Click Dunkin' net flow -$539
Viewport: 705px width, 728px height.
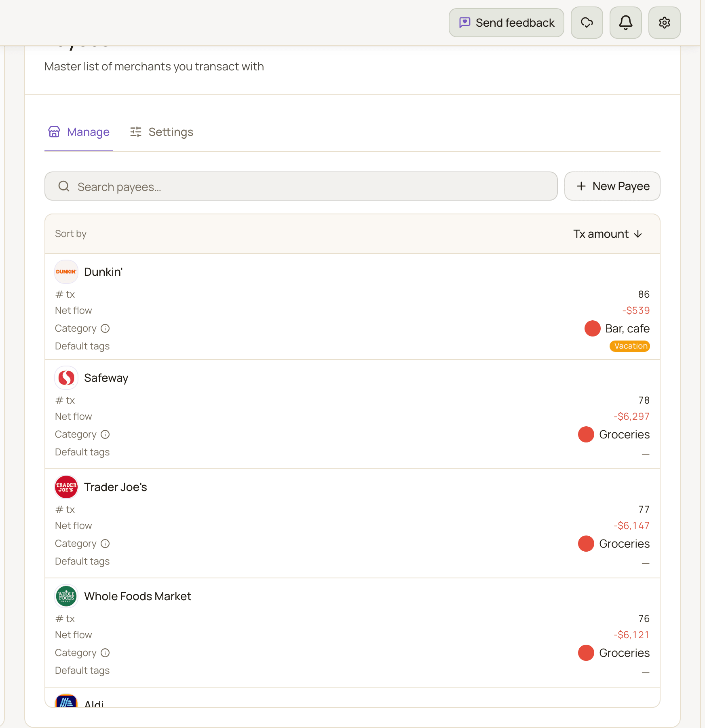click(x=636, y=311)
